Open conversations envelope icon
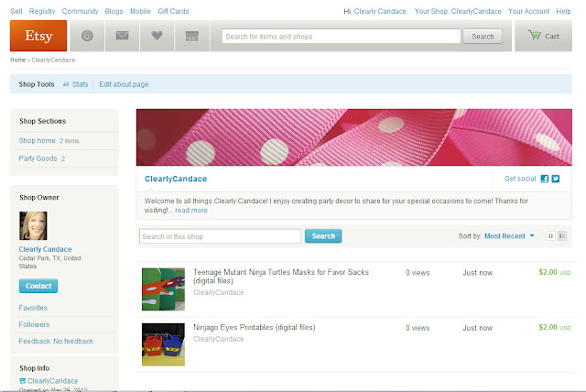 [x=122, y=36]
